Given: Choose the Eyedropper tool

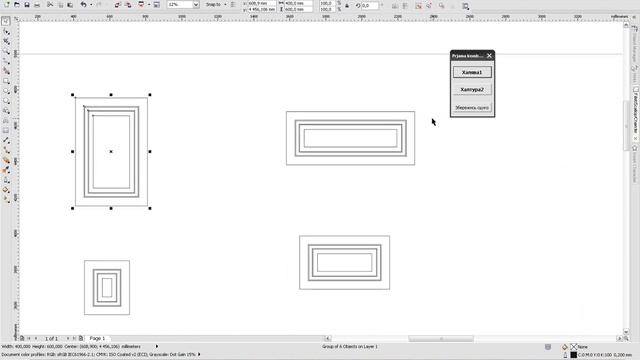Looking at the screenshot, I should coord(6,170).
